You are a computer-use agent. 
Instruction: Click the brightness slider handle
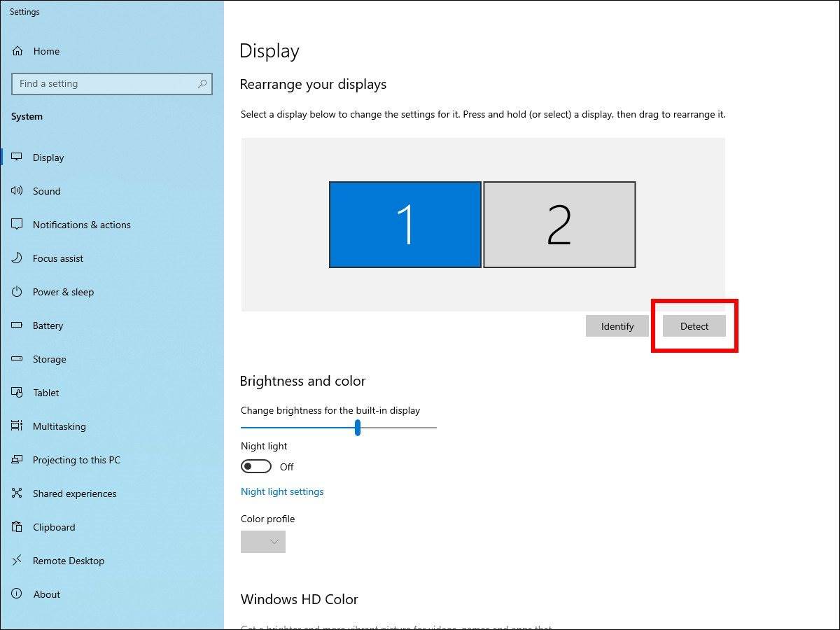(358, 427)
